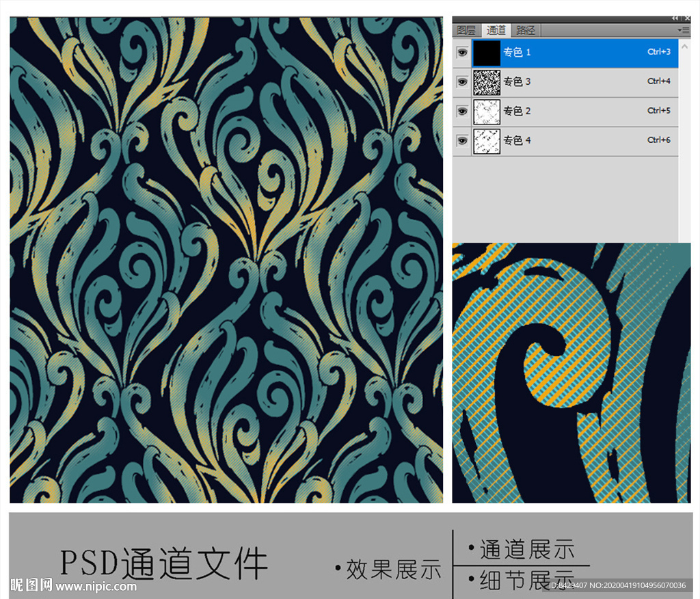
Task: Click the 专色 4 channel thumbnail
Action: pyautogui.click(x=487, y=141)
